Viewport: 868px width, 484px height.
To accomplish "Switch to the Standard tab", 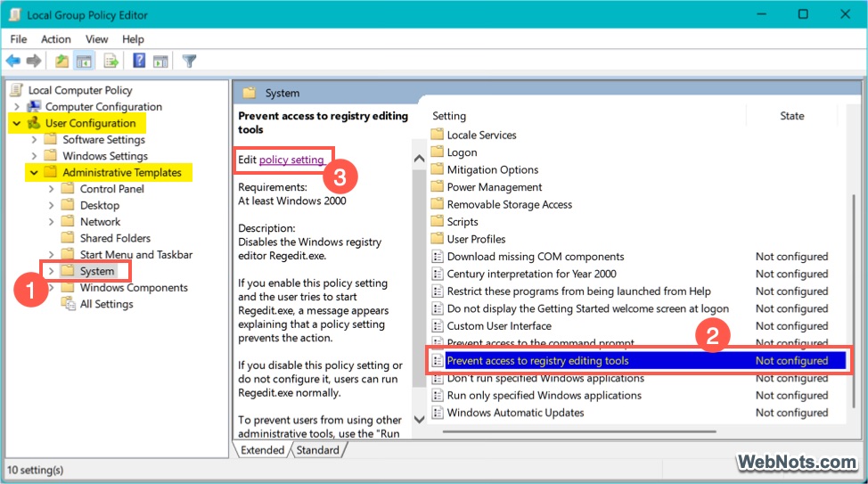I will (317, 450).
